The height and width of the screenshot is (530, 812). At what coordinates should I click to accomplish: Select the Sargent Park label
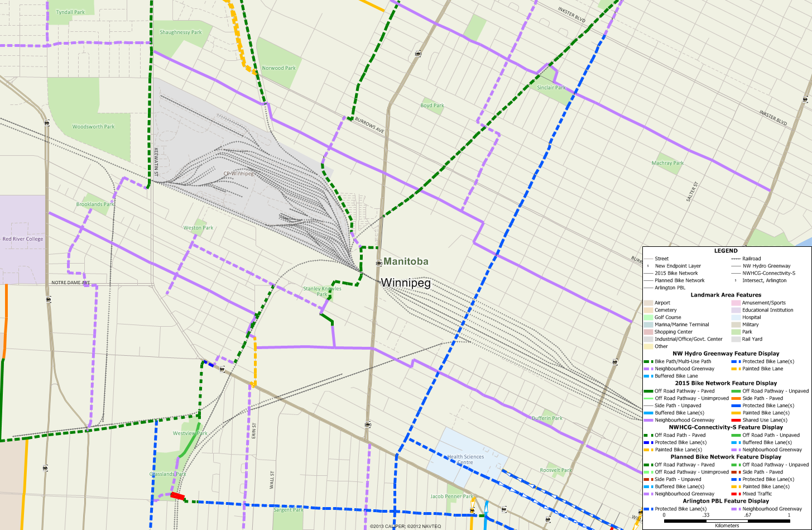tap(289, 510)
